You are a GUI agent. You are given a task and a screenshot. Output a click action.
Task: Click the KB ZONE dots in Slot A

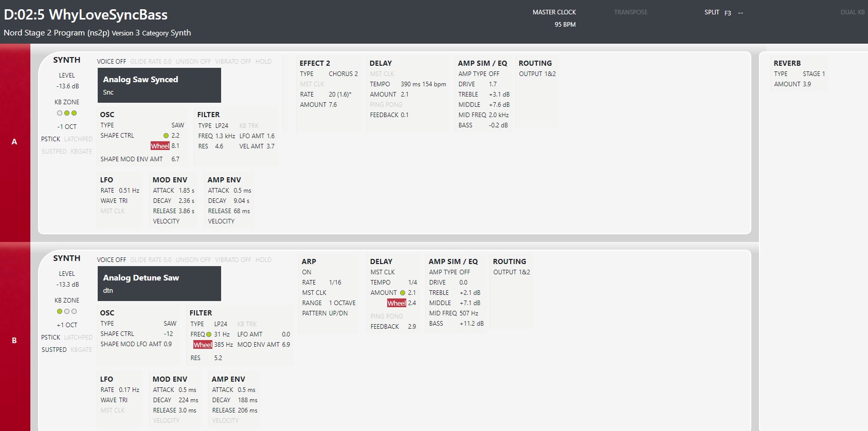click(x=67, y=113)
